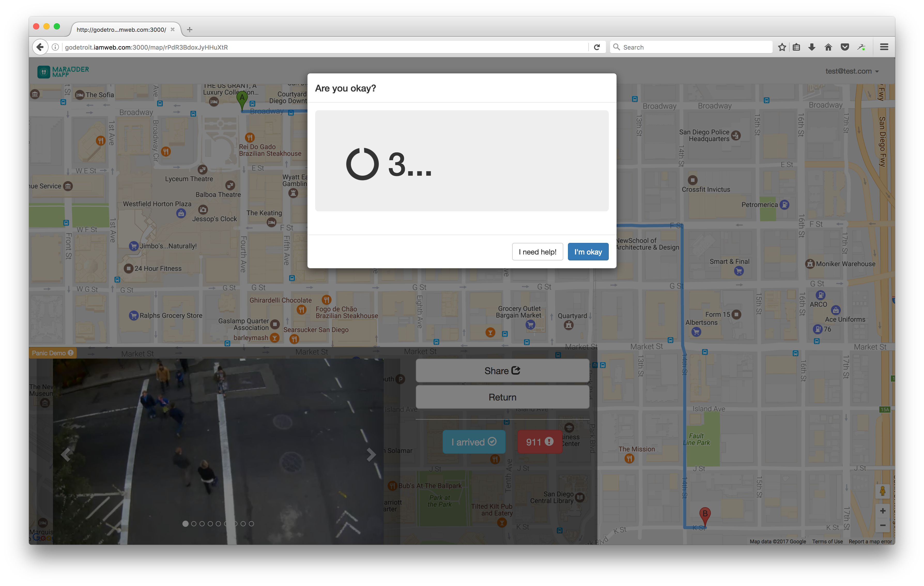Open the downloads arrow icon

click(812, 47)
